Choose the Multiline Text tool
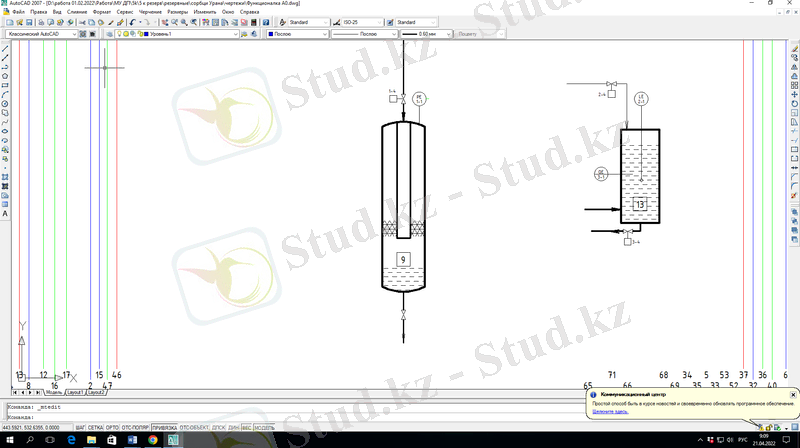This screenshot has width=800, height=448. coord(5,213)
